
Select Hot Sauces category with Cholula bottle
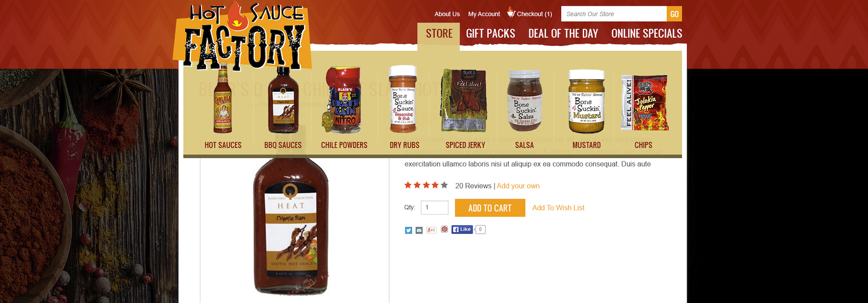(x=223, y=108)
